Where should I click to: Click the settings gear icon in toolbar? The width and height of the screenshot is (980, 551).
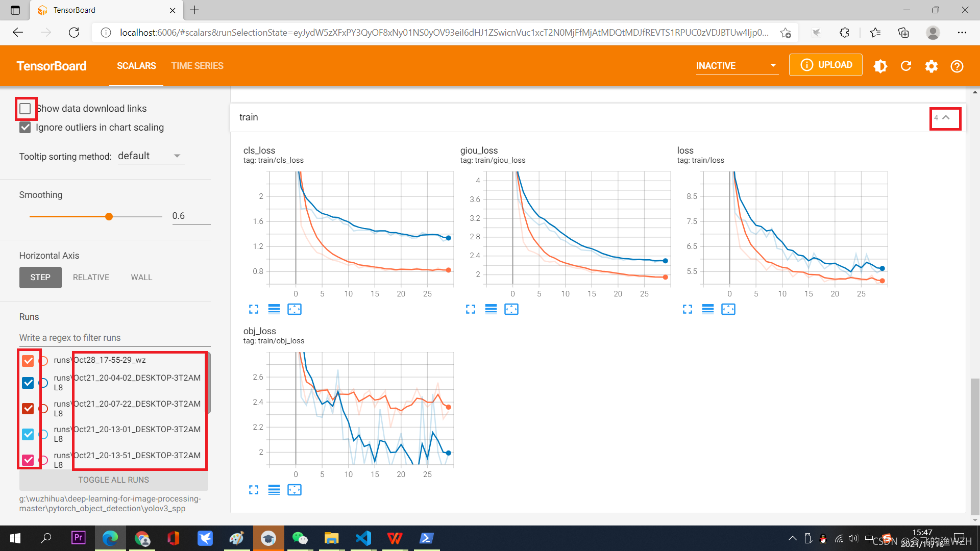click(931, 65)
